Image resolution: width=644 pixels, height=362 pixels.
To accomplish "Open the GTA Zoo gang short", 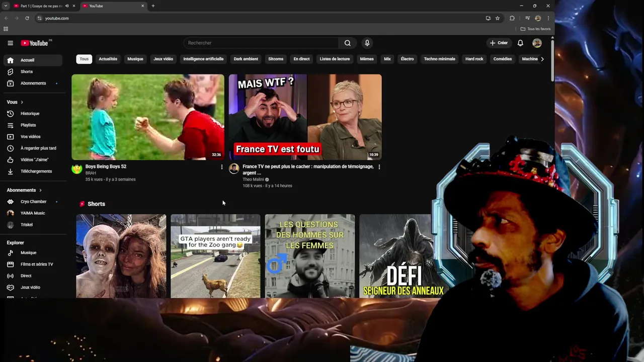I will pyautogui.click(x=215, y=256).
